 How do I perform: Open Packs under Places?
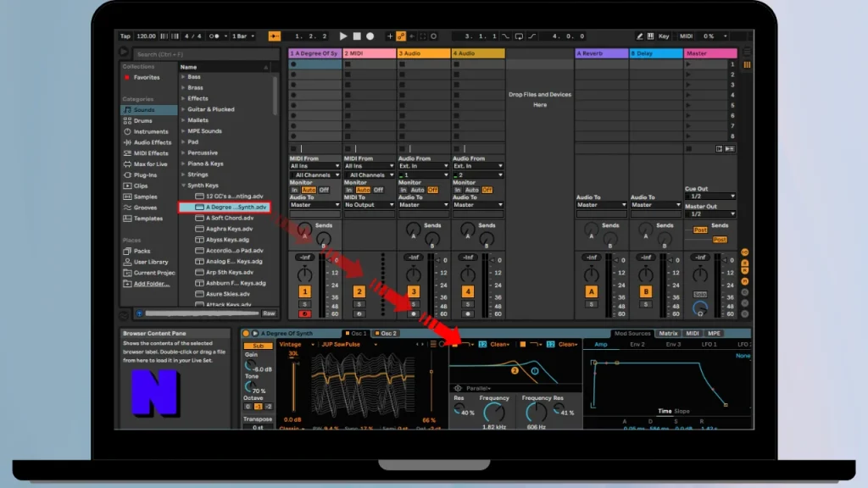pyautogui.click(x=142, y=251)
